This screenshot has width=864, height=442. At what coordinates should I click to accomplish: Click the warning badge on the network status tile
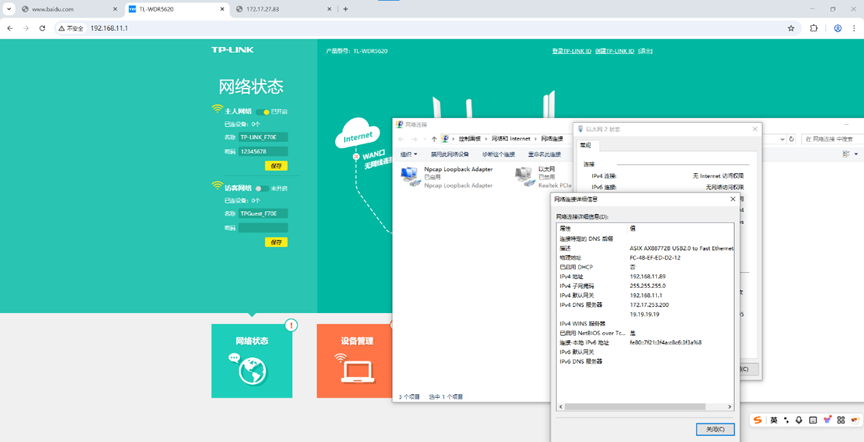(x=291, y=325)
